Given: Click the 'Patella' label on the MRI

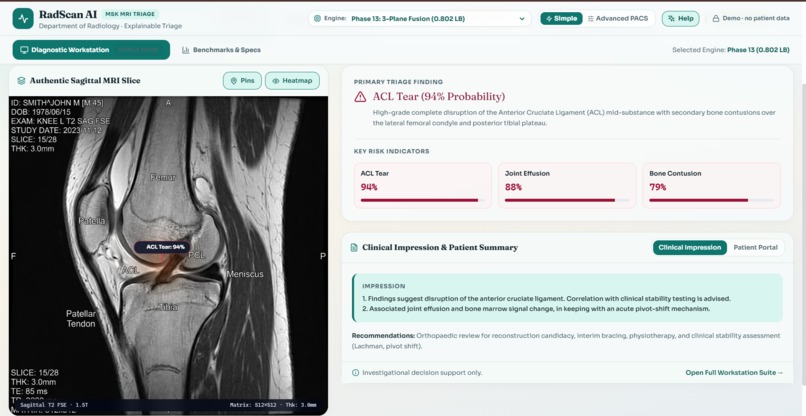Looking at the screenshot, I should [x=91, y=221].
